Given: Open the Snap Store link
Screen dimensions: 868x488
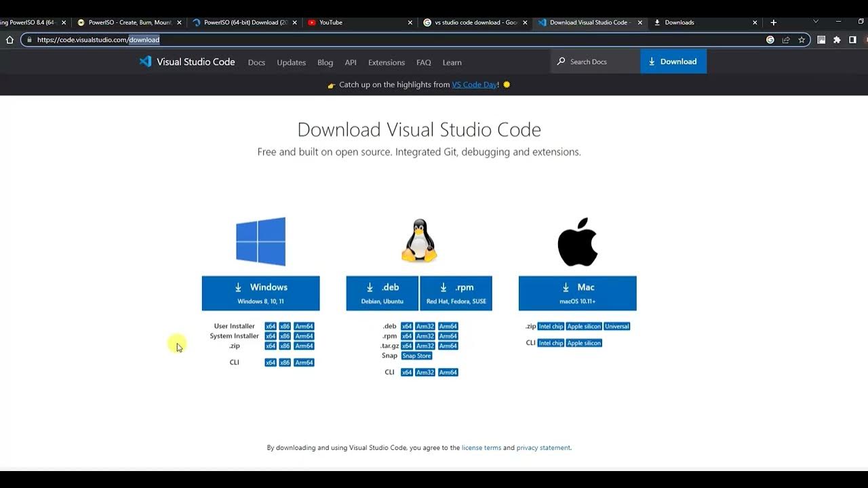Looking at the screenshot, I should [x=416, y=356].
